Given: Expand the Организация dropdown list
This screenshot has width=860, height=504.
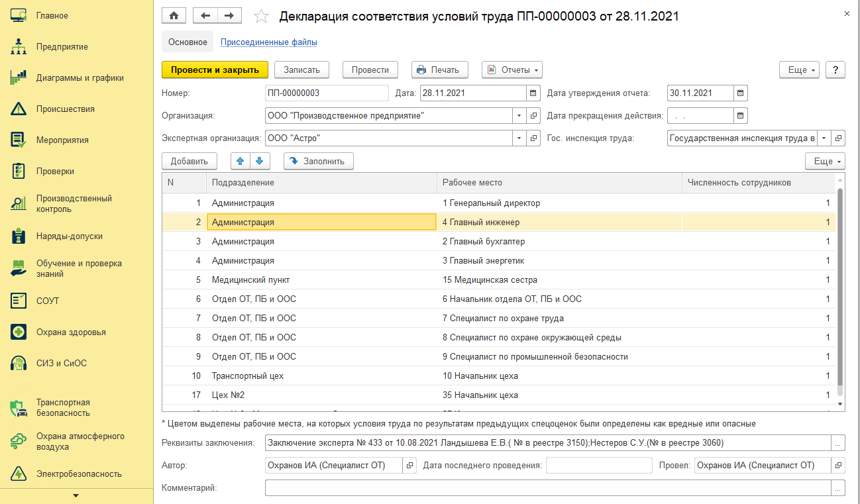Looking at the screenshot, I should pyautogui.click(x=519, y=116).
